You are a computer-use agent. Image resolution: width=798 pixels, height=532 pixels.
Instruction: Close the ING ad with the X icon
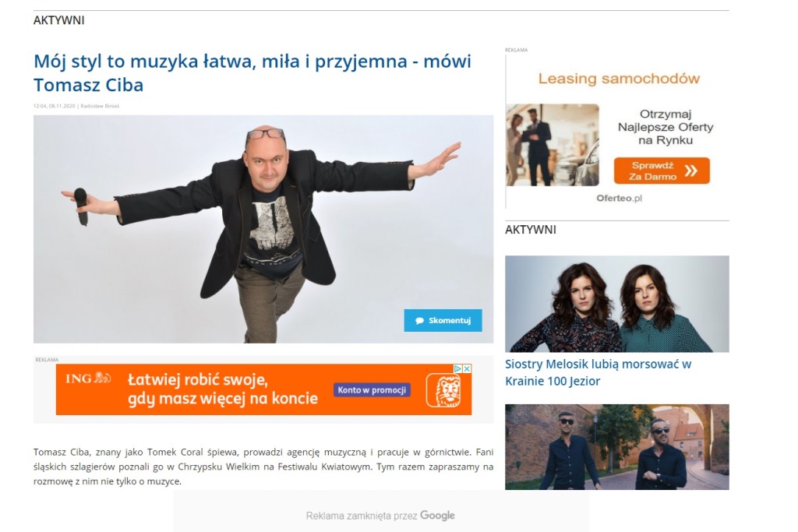(467, 368)
